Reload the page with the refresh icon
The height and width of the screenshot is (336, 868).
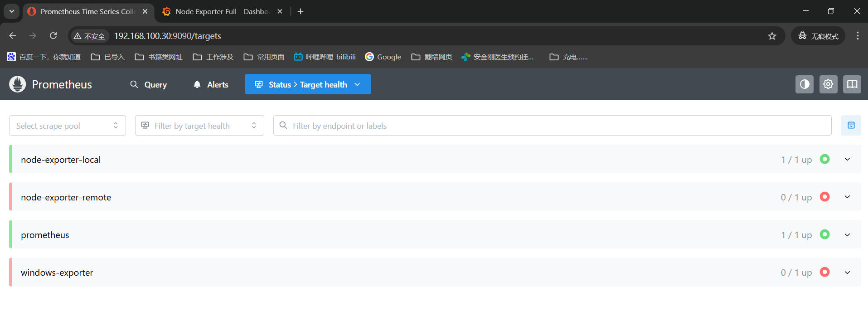coord(53,36)
